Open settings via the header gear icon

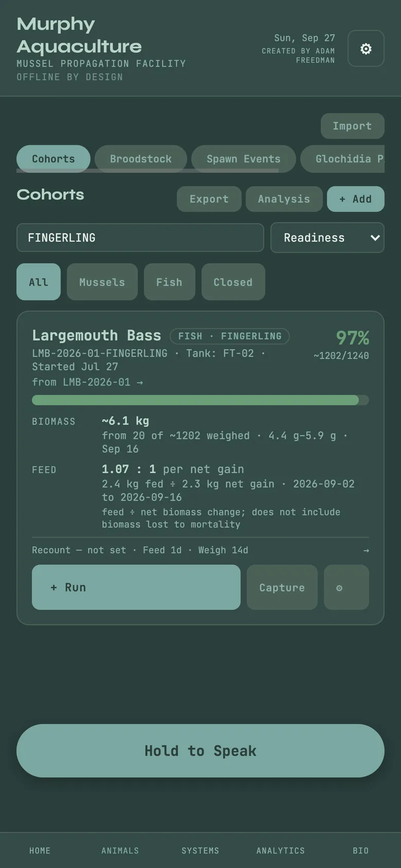coord(366,48)
